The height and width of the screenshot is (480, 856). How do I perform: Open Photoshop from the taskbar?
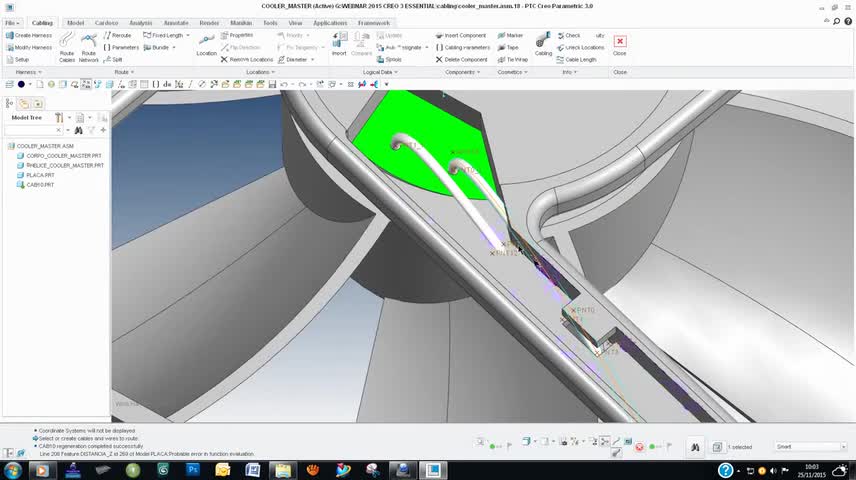tap(193, 470)
